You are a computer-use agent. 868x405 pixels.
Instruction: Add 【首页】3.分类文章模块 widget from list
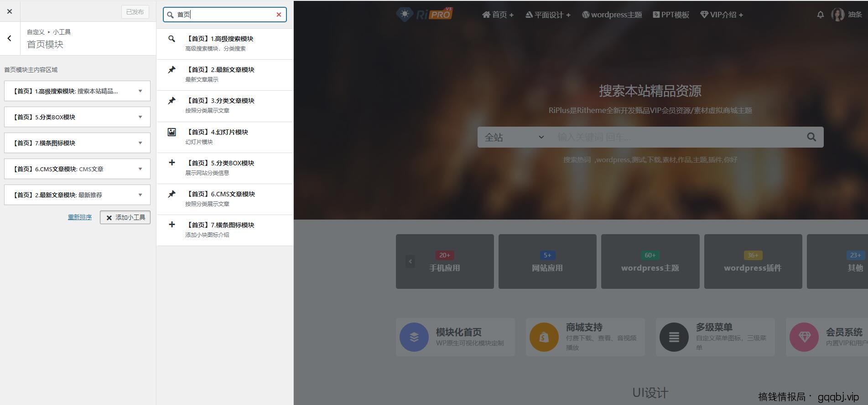pos(225,106)
